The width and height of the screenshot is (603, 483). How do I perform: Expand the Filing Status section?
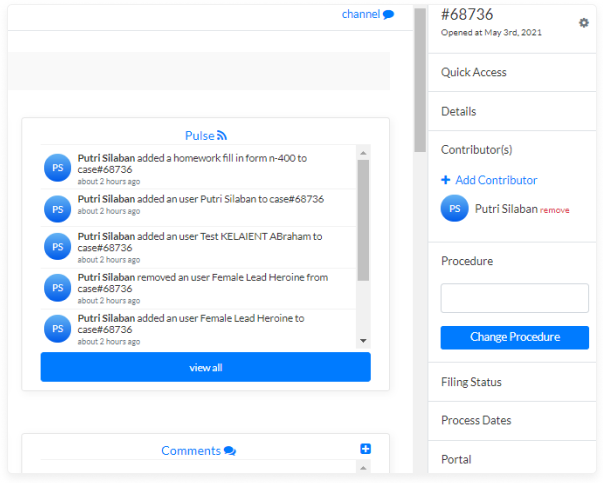(471, 382)
